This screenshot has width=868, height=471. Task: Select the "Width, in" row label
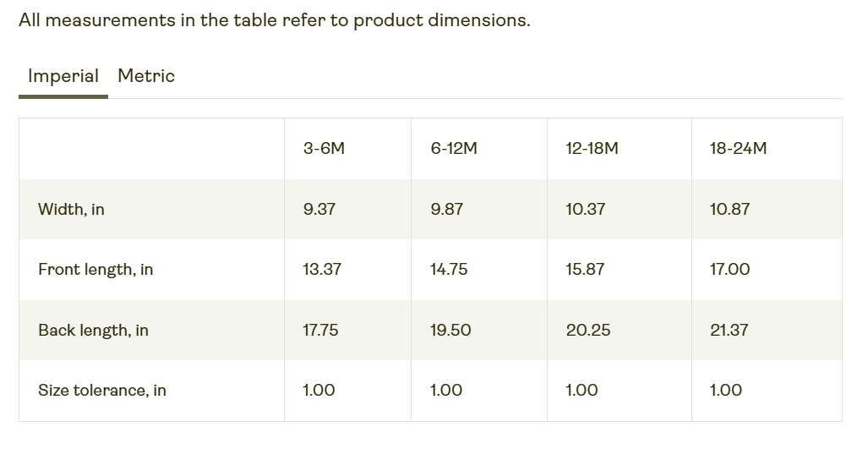pos(71,210)
